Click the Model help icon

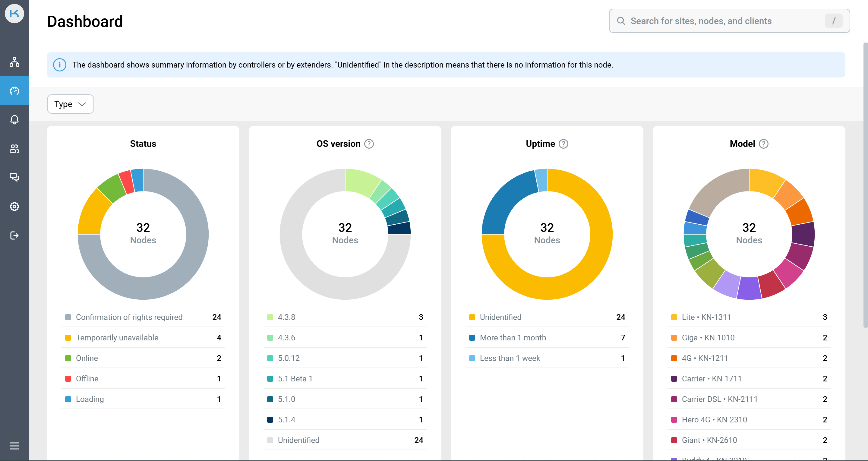pyautogui.click(x=764, y=144)
